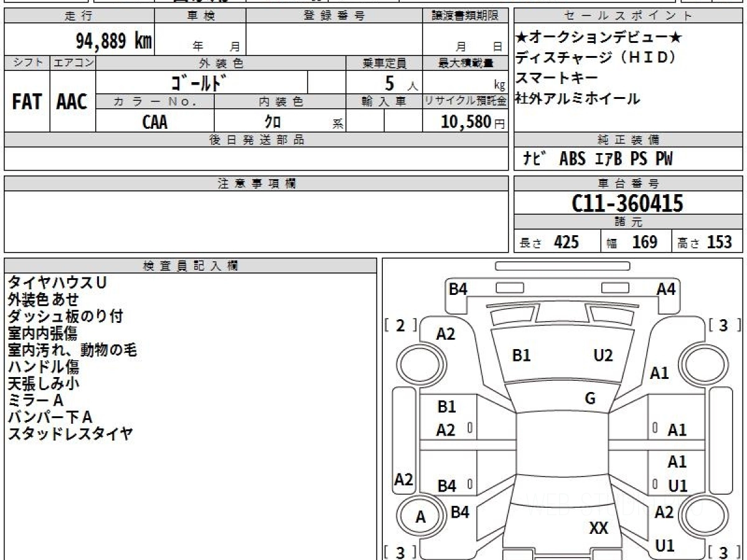
Task: Select the ナビ ABS エアB PS PW equipment line
Action: click(x=598, y=159)
